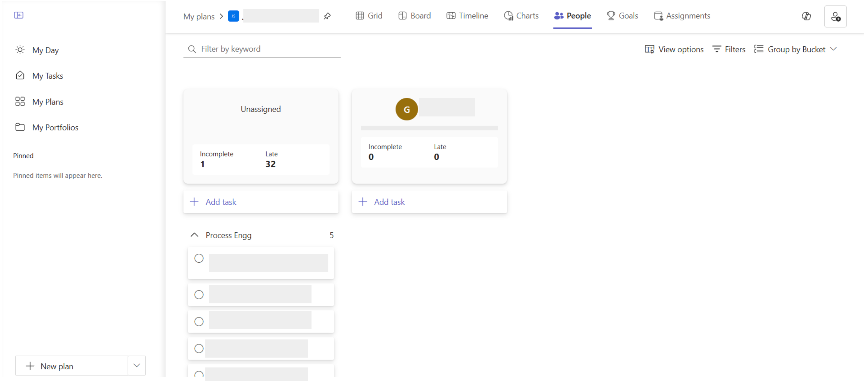The image size is (868, 385).
Task: Click the share plan members button
Action: coord(835,16)
